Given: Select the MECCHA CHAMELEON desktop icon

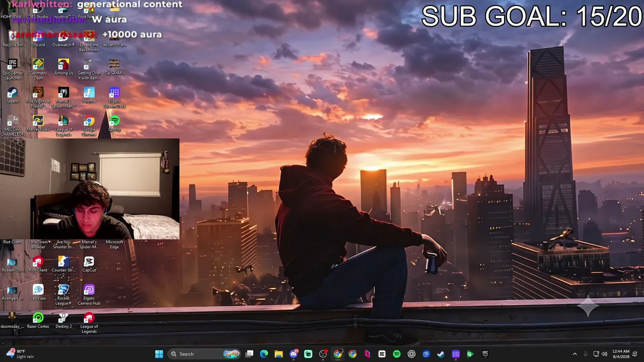Looking at the screenshot, I should tap(13, 126).
